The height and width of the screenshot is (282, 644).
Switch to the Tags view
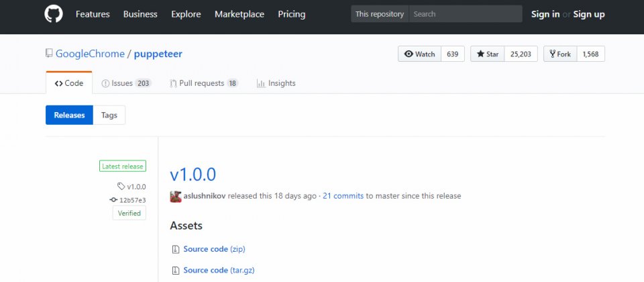pyautogui.click(x=109, y=115)
